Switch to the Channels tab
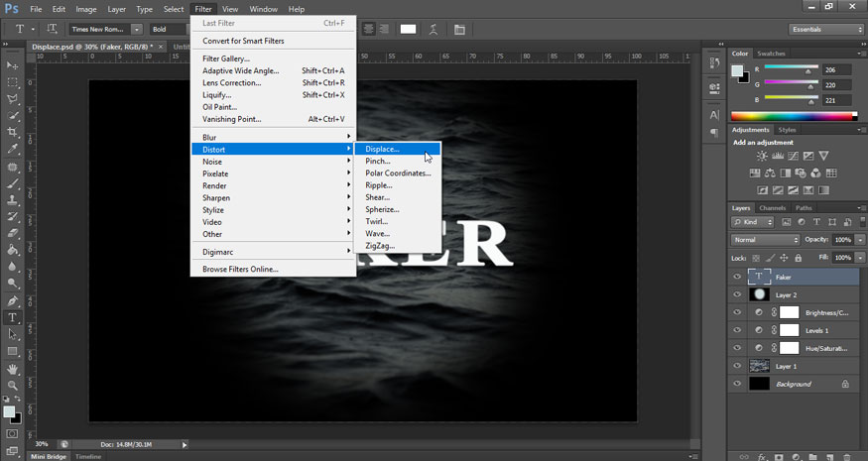Viewport: 868px width, 461px height. click(x=772, y=208)
